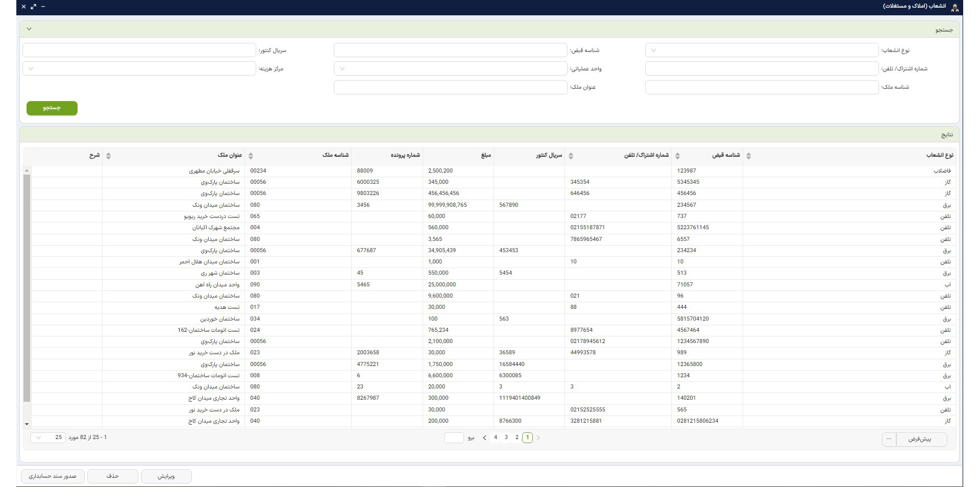Click the حذف delete button
Image resolution: width=980 pixels, height=487 pixels.
point(113,476)
